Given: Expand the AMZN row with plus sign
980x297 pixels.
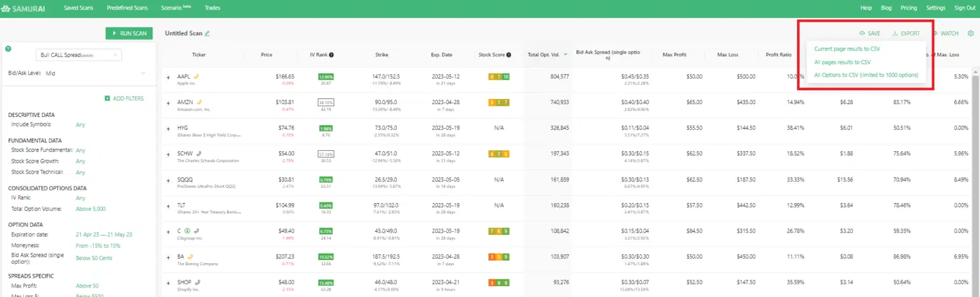Looking at the screenshot, I should (168, 102).
